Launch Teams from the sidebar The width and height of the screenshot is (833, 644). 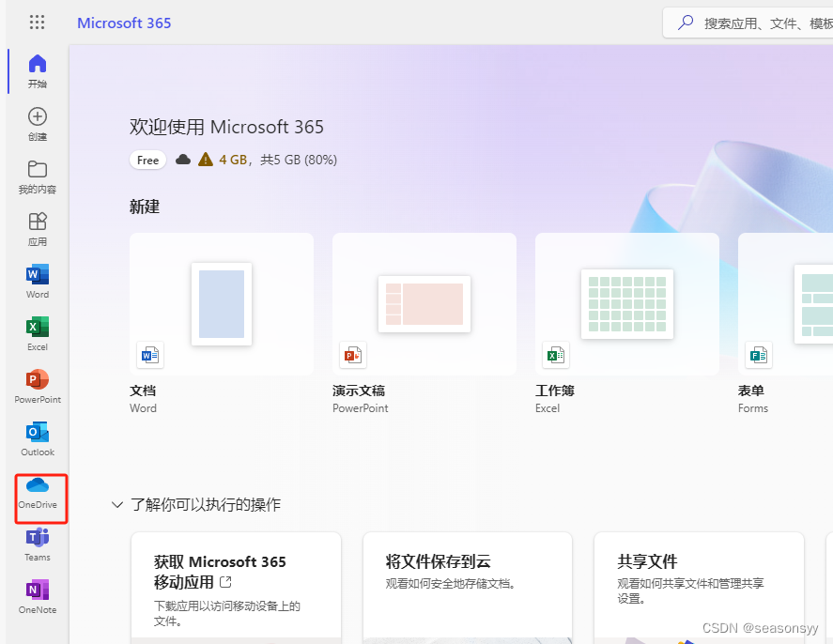(x=38, y=544)
